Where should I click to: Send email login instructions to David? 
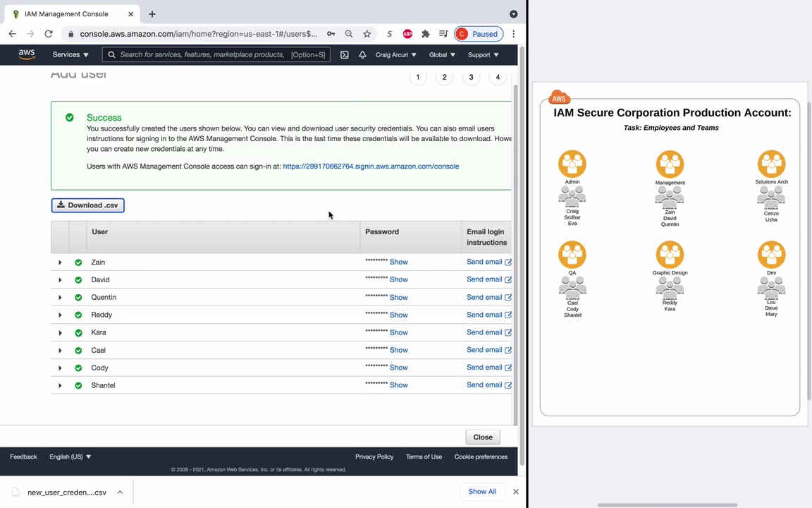tap(489, 279)
